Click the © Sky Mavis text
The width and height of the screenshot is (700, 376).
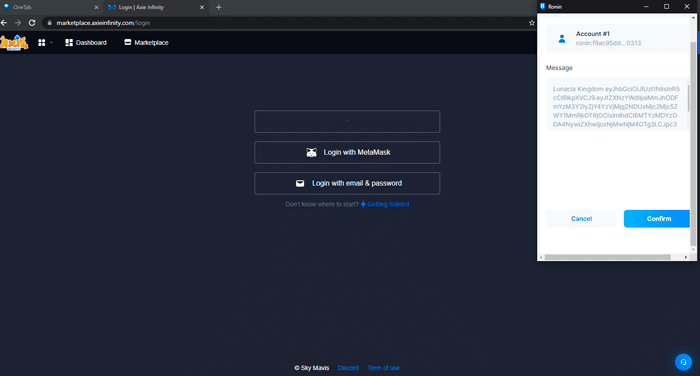pyautogui.click(x=312, y=368)
